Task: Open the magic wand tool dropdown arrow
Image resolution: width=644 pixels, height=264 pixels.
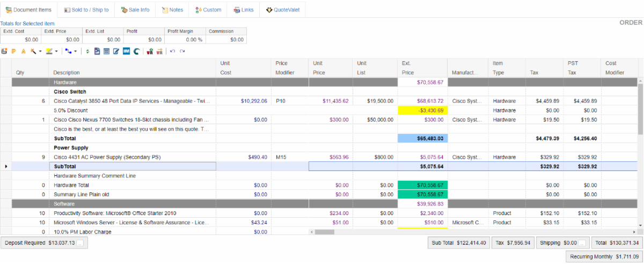Action: [40, 52]
